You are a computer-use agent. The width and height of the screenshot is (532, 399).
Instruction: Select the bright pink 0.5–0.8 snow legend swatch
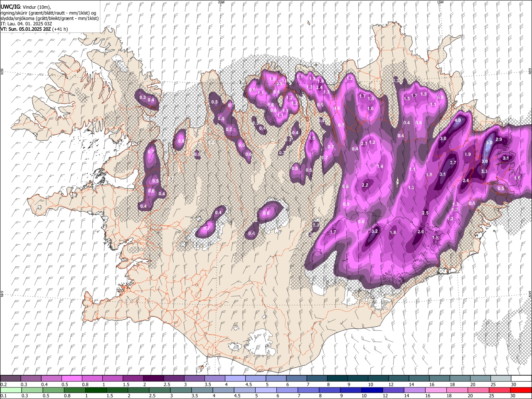tap(71, 379)
